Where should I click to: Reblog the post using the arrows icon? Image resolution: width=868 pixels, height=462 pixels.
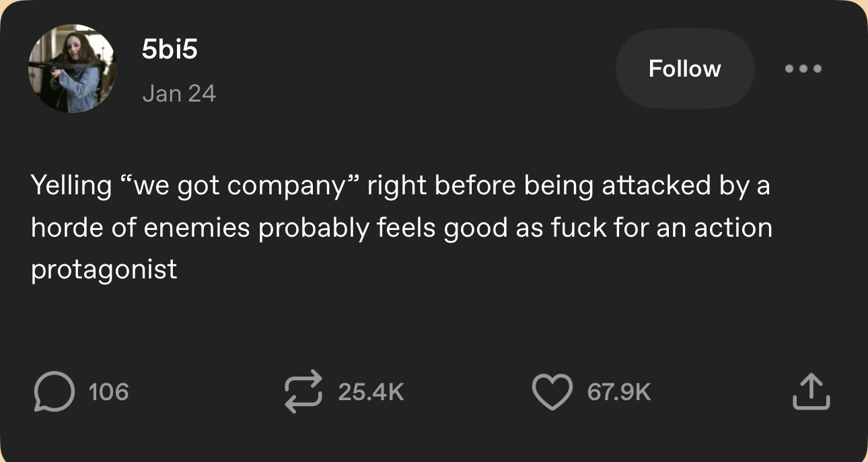coord(304,391)
